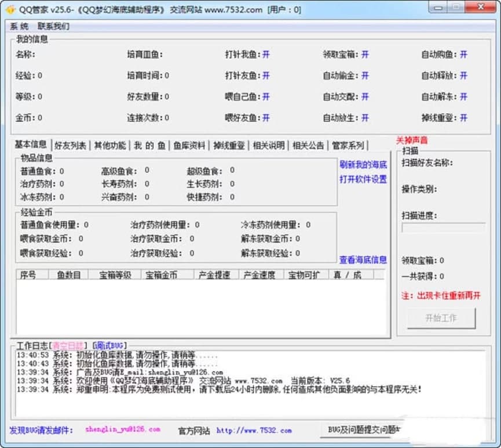The width and height of the screenshot is (501, 448).
Task: Open the 鱼库资料 tab
Action: click(x=189, y=145)
